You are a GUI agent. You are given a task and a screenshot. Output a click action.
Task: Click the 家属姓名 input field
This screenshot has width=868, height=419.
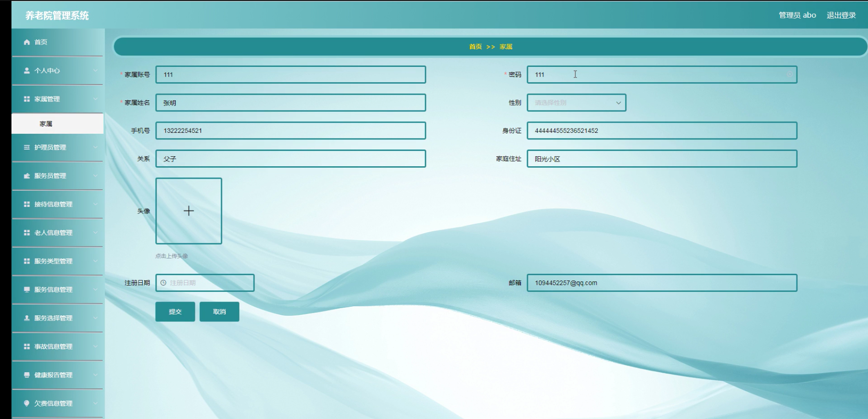point(291,103)
